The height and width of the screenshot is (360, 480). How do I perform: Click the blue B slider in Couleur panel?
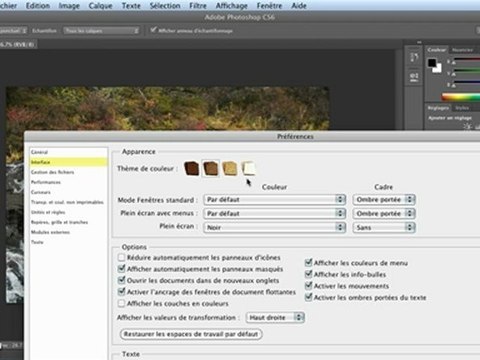pos(467,83)
